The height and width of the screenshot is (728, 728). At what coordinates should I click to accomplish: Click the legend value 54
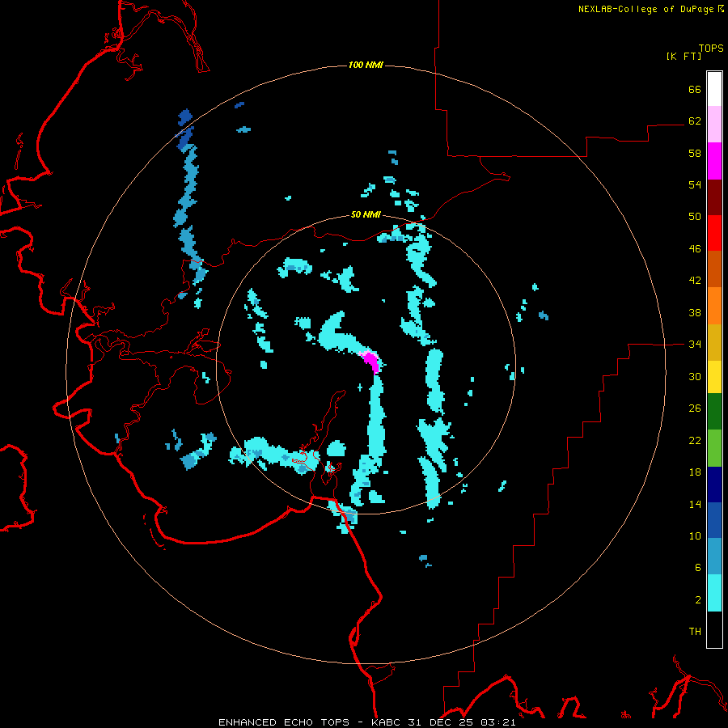pyautogui.click(x=695, y=184)
